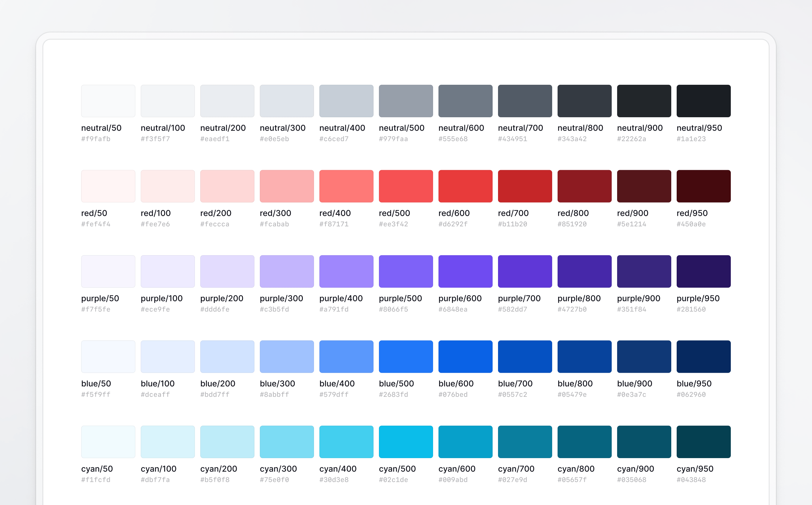Click the cyan/950 label text
The height and width of the screenshot is (505, 812).
(x=694, y=469)
